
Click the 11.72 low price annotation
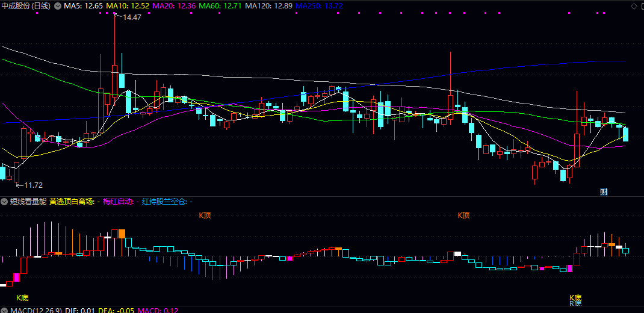tap(34, 185)
